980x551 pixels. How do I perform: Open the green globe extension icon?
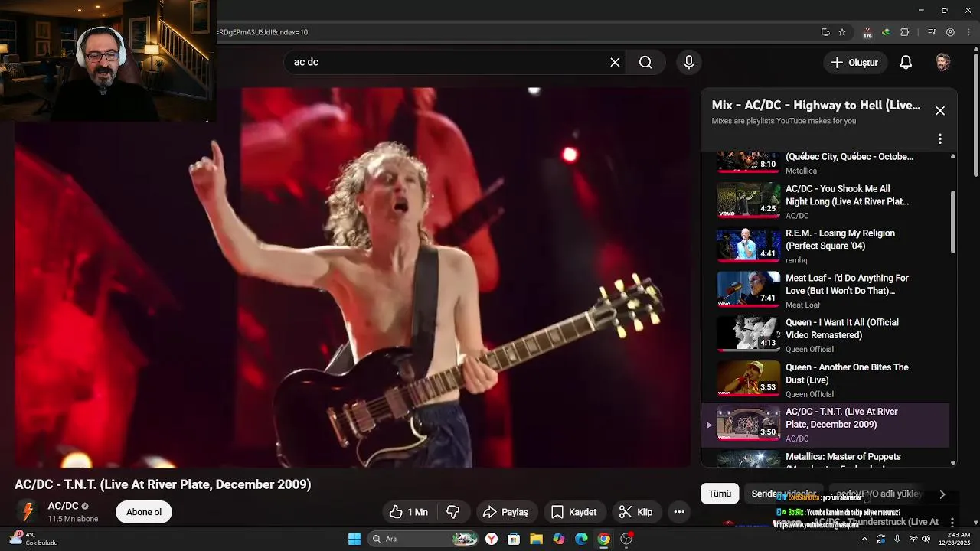[x=886, y=32]
